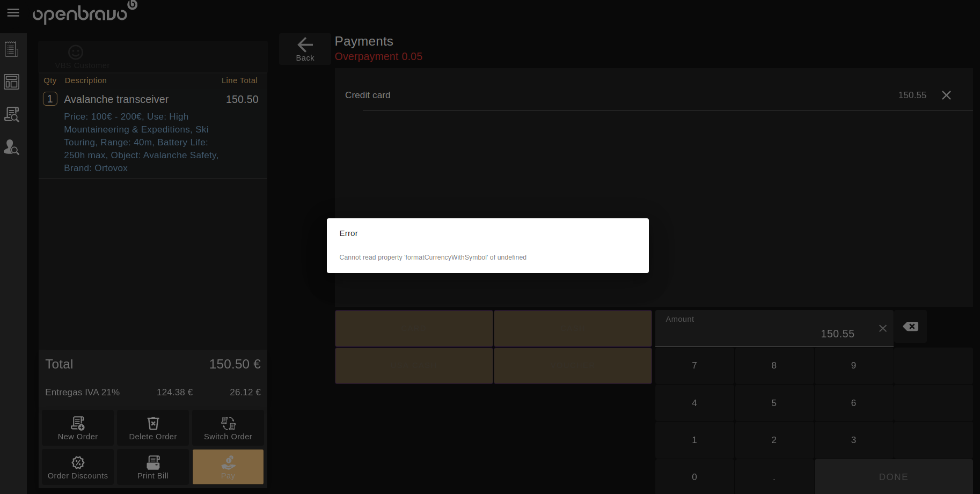Clear the Amount field with X
This screenshot has height=494, width=980.
click(x=882, y=328)
